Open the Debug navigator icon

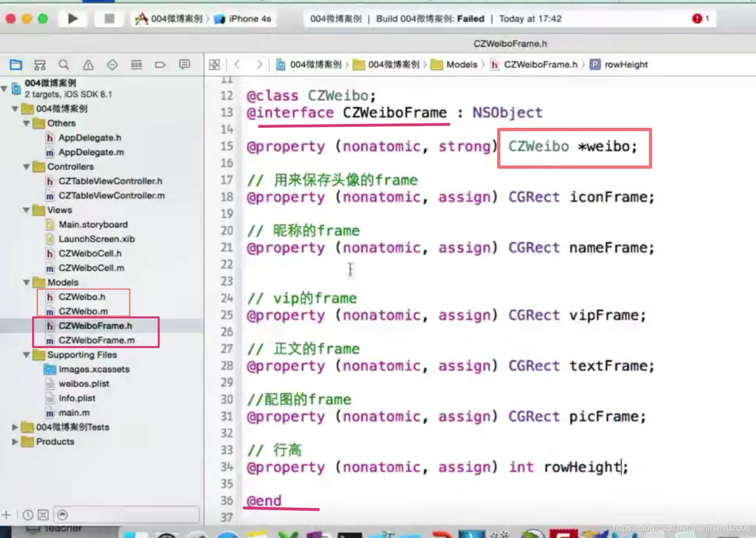(x=136, y=65)
